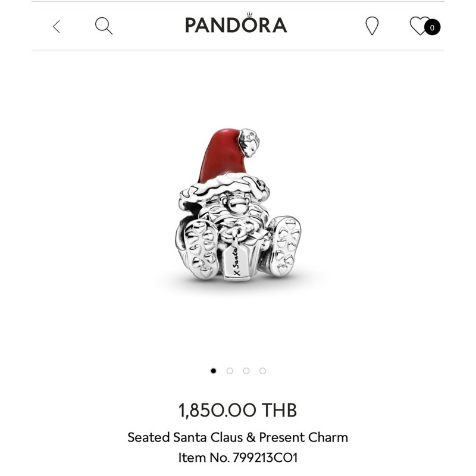Viewport: 476px width, 476px height.
Task: Tap the crown above the Pandora O
Action: click(x=249, y=14)
